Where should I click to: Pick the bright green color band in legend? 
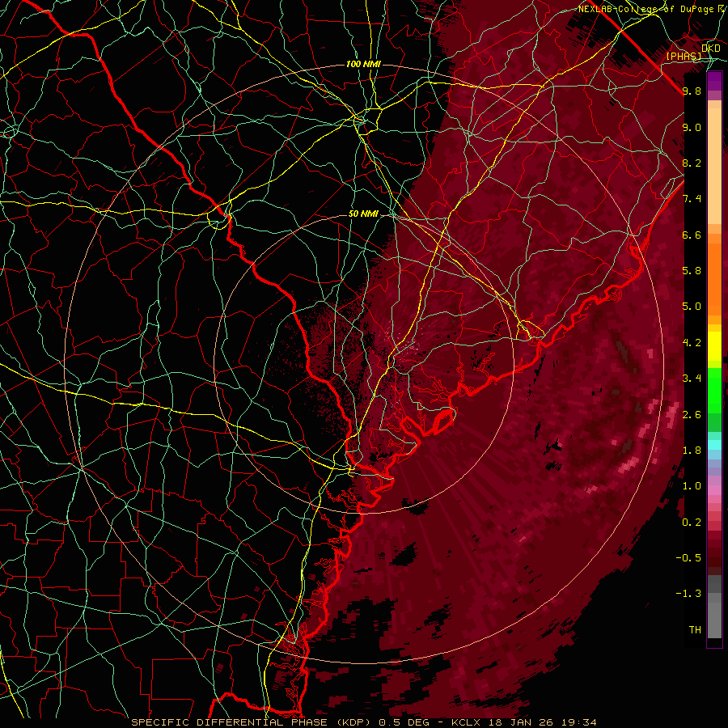coord(714,391)
